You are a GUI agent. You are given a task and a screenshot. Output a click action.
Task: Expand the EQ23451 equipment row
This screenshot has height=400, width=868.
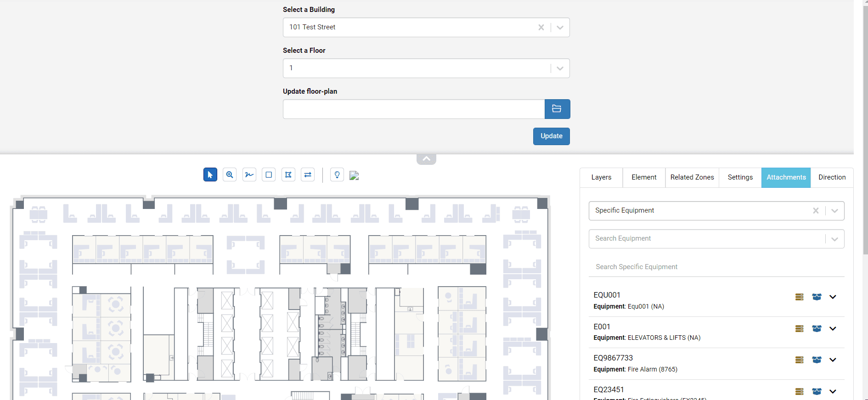pyautogui.click(x=833, y=392)
